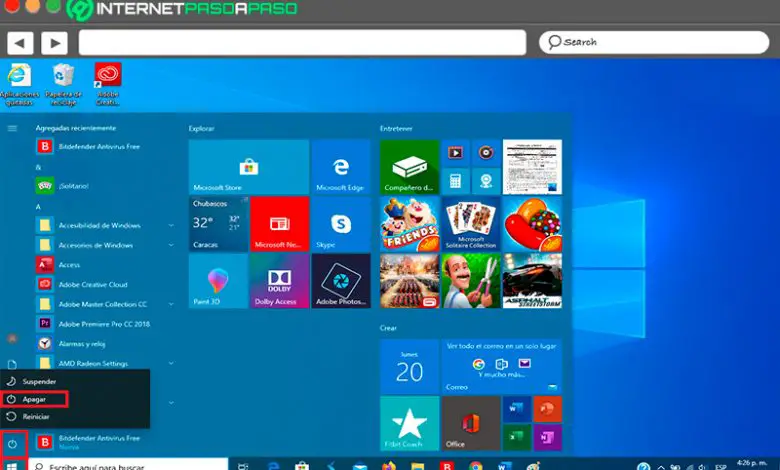Expand Accesorios de Windows folder chevron
Image resolution: width=780 pixels, height=470 pixels.
tap(171, 245)
